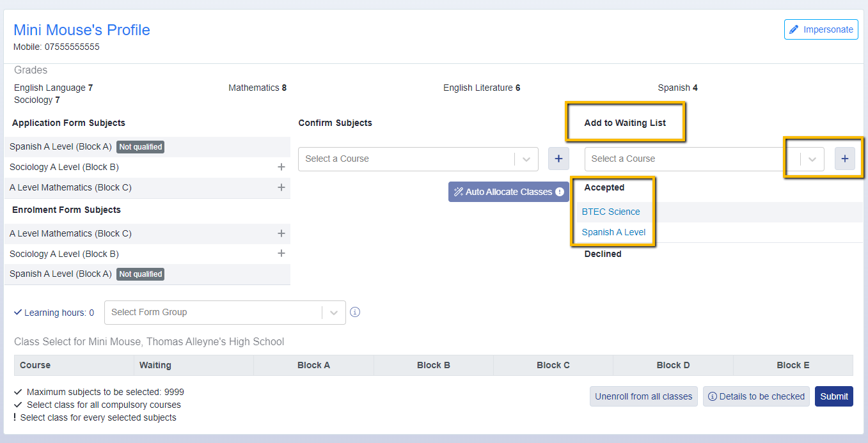Click plus button beside waiting list course
868x443 pixels.
pyautogui.click(x=844, y=159)
